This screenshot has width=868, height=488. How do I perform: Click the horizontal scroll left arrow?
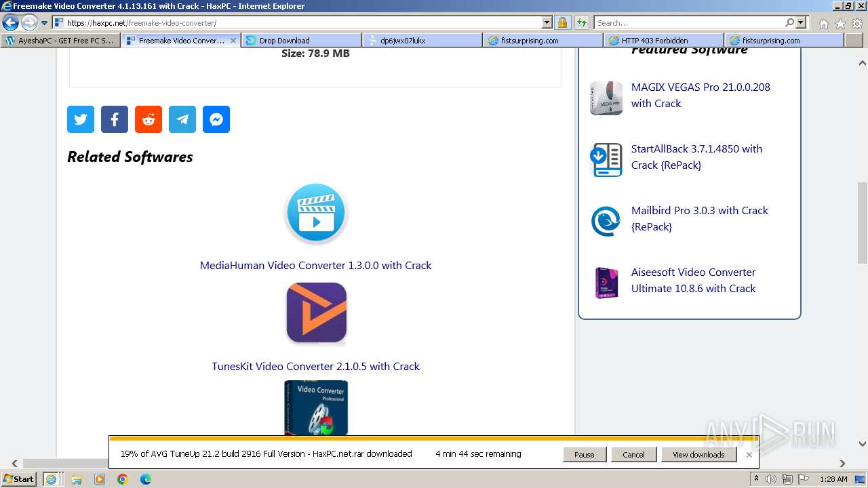point(14,464)
